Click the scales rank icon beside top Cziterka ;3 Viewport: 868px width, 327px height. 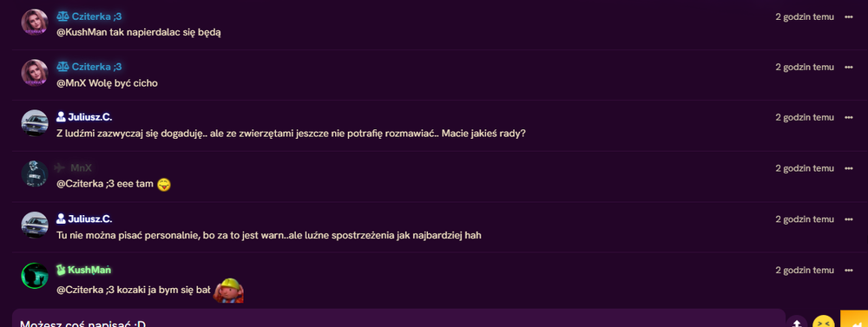(62, 16)
